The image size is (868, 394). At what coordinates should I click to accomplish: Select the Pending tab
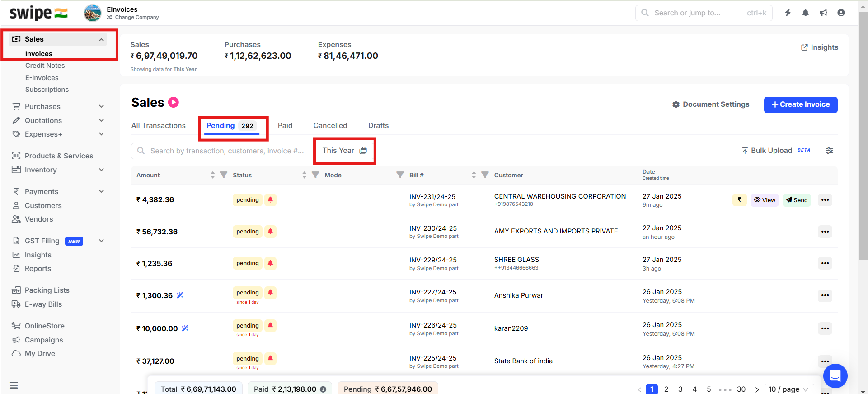[x=232, y=126]
